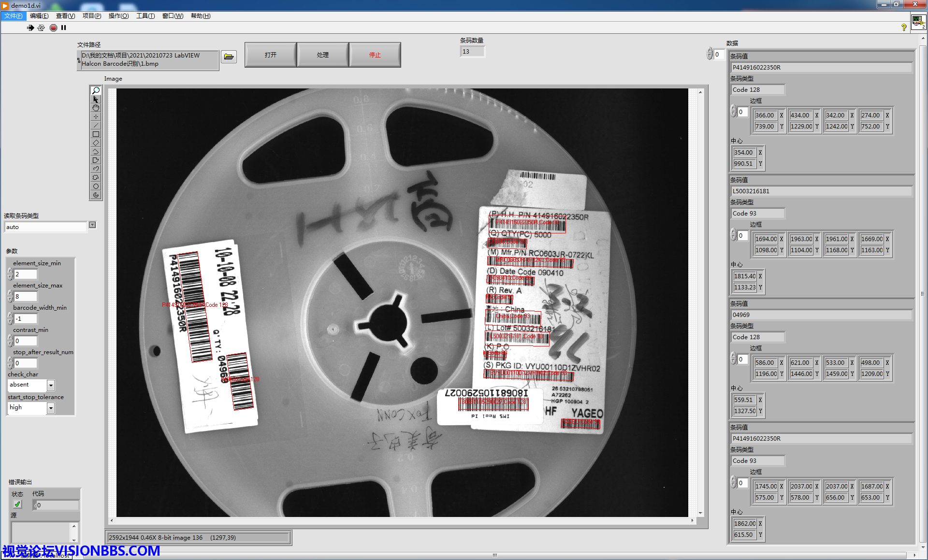The image size is (928, 560).
Task: Click the red 停止 stop button
Action: 375,55
